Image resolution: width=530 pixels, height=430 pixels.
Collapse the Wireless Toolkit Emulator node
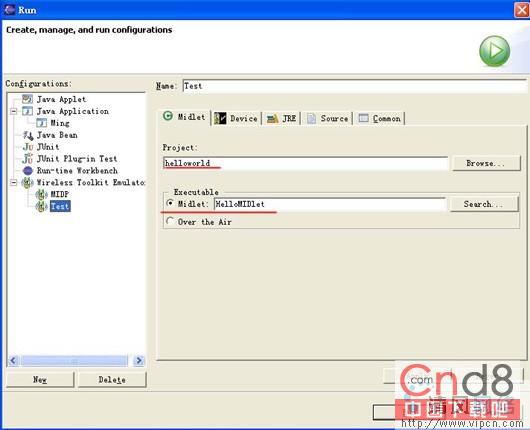(x=14, y=183)
